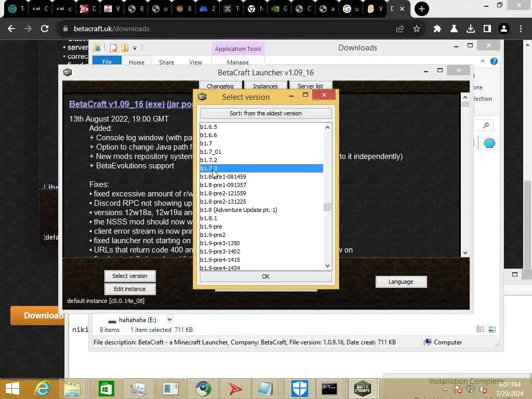Select version b1.9-pre4-1415
This screenshot has height=399, width=532.
[261, 260]
